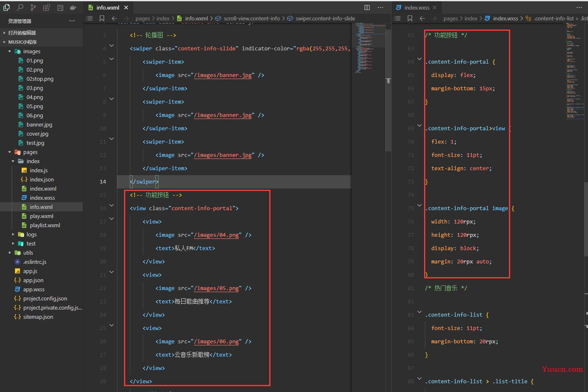Open index.json in file tree
Viewport: 588px width, 392px height.
pyautogui.click(x=42, y=179)
